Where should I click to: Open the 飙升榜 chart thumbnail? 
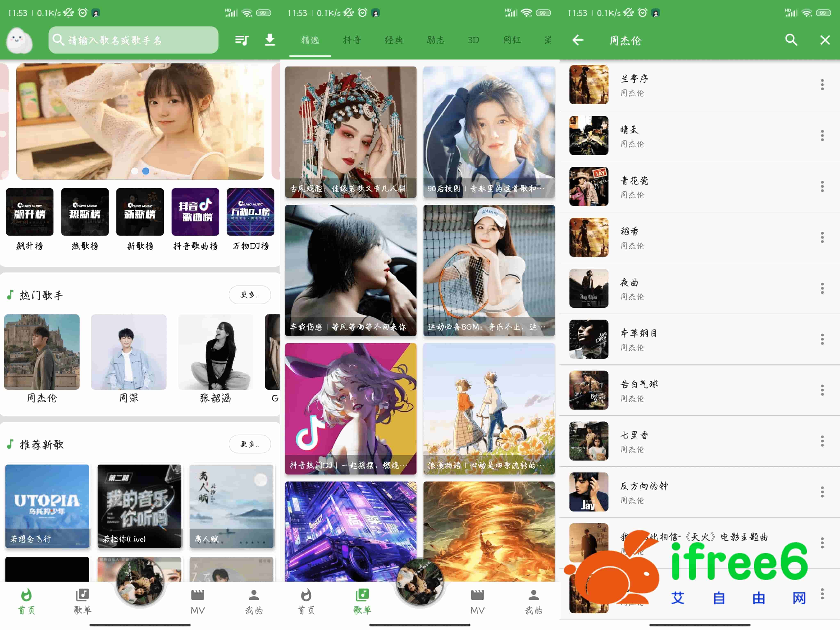[x=30, y=212]
